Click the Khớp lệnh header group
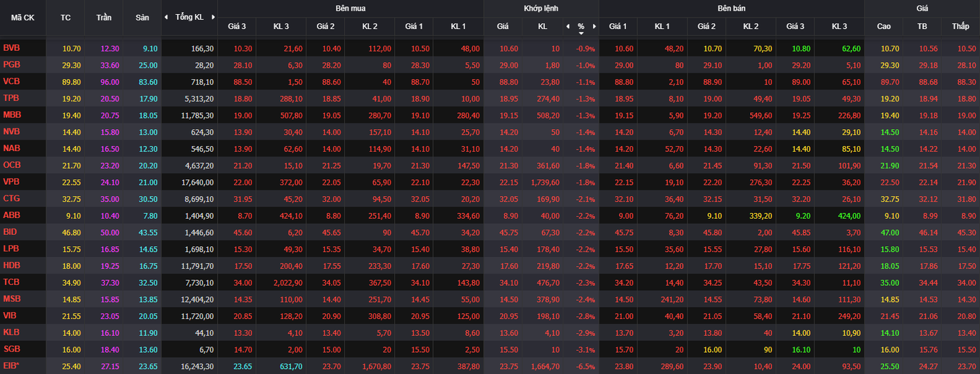 click(541, 8)
